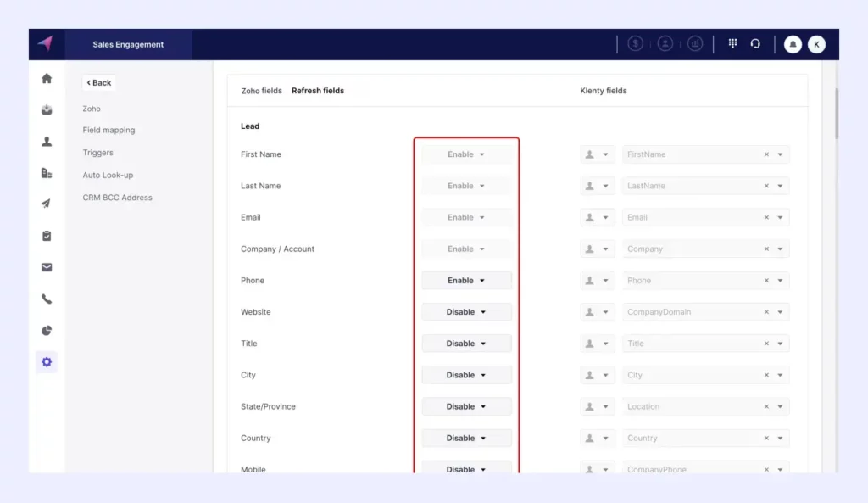This screenshot has height=503, width=868.
Task: Click the Company / Account field label
Action: click(x=277, y=249)
